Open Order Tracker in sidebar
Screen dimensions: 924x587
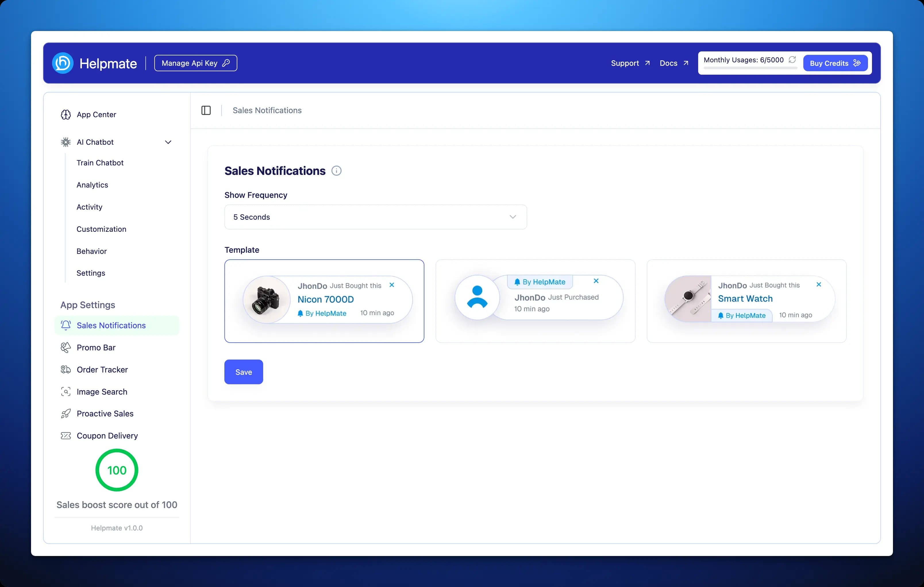(x=102, y=370)
